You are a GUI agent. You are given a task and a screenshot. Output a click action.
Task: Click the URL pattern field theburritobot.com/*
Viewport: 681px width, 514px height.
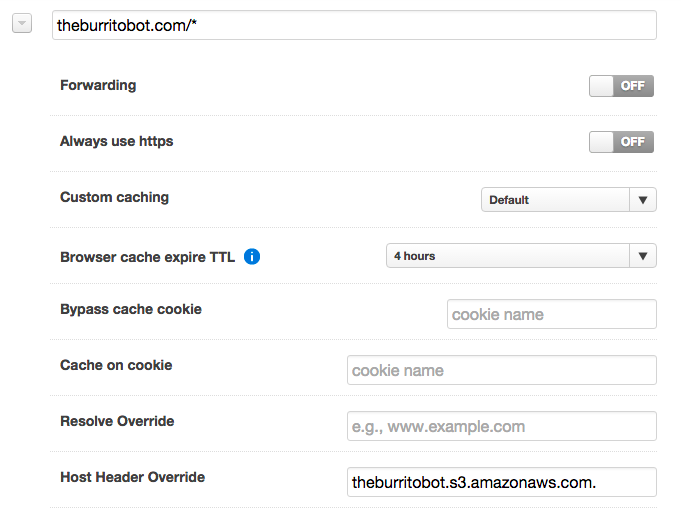click(x=354, y=25)
